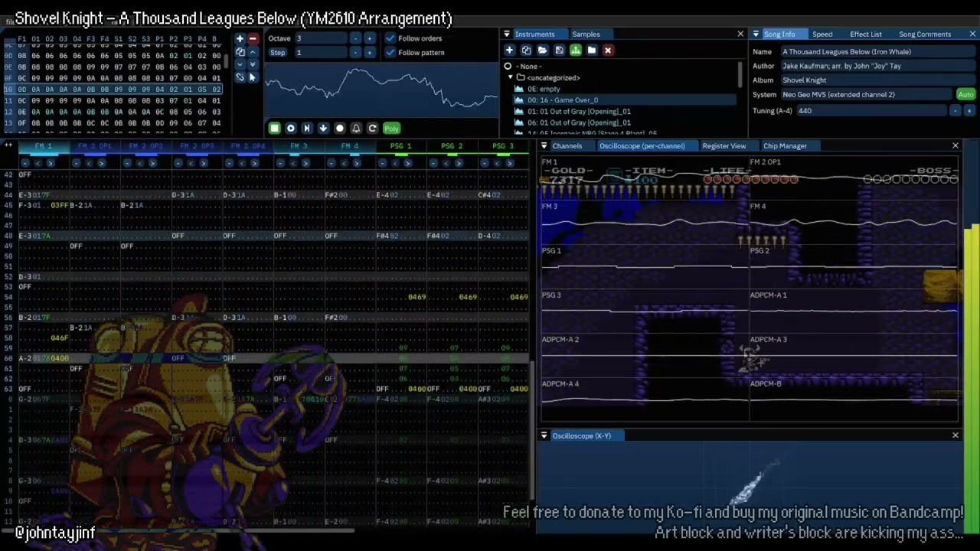This screenshot has width=980, height=551.
Task: Collapse the Song Info panel with its triangle
Action: [x=756, y=34]
